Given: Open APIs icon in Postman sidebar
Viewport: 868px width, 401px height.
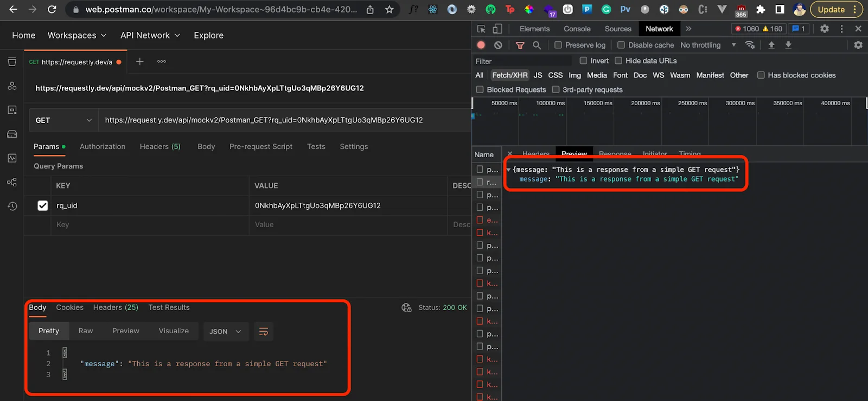Looking at the screenshot, I should coord(12,86).
